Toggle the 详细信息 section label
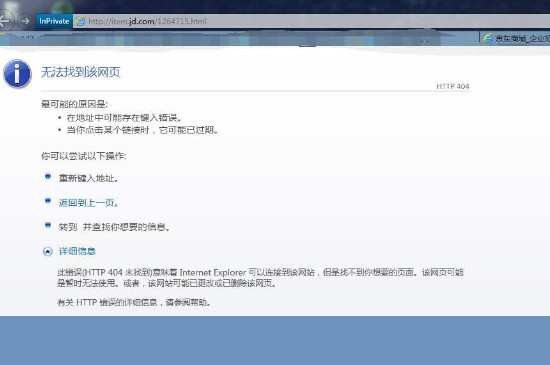The width and height of the screenshot is (550, 365). coord(77,251)
